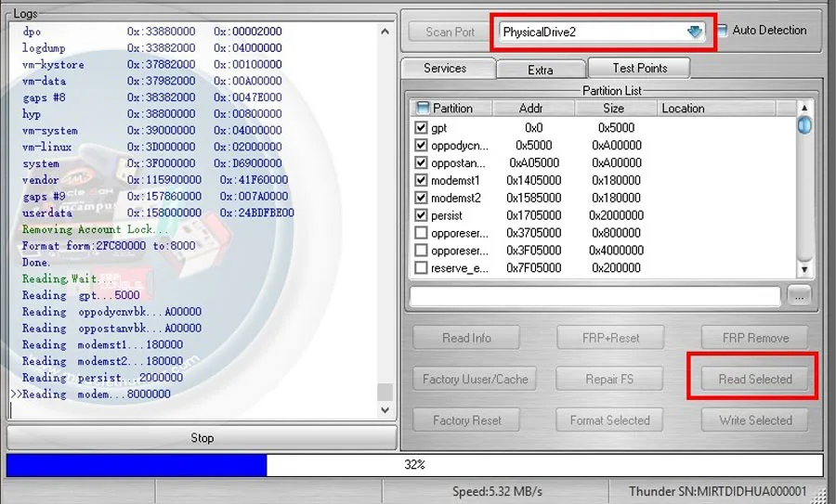Click the 'Reading persist...2000000' log line
Viewport: 836px width, 504px height.
pos(102,378)
